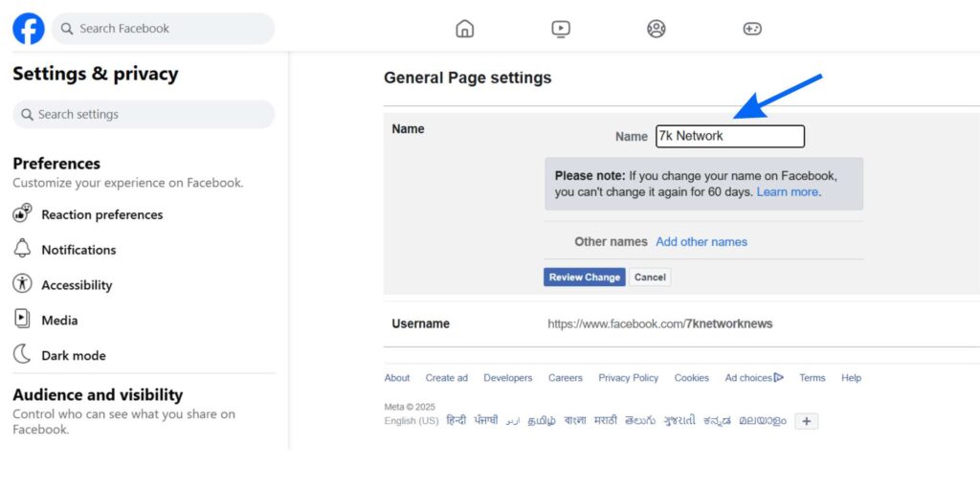The image size is (980, 490).
Task: Select the தமிழ் language link
Action: pyautogui.click(x=542, y=421)
